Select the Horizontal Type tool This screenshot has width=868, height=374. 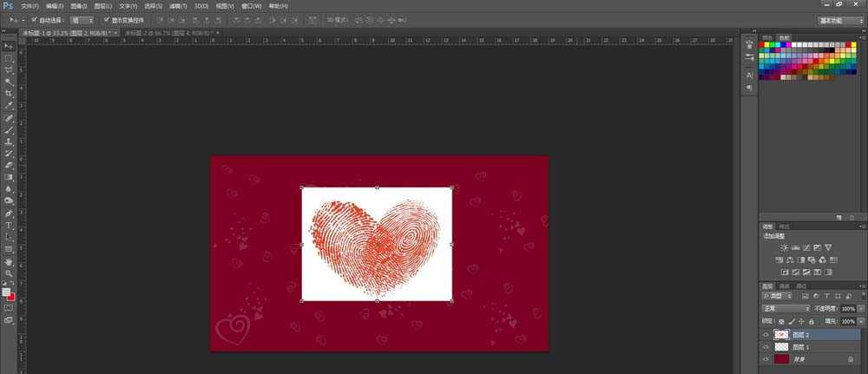(9, 225)
